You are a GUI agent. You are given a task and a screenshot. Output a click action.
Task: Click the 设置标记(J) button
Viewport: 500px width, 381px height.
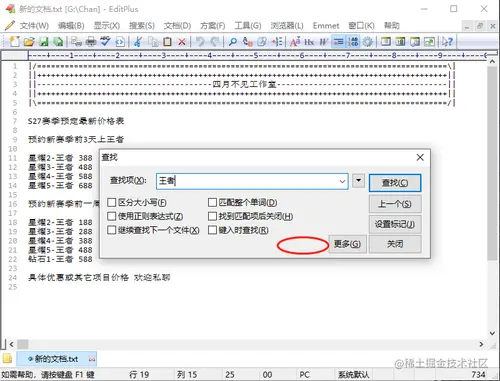[x=395, y=224]
